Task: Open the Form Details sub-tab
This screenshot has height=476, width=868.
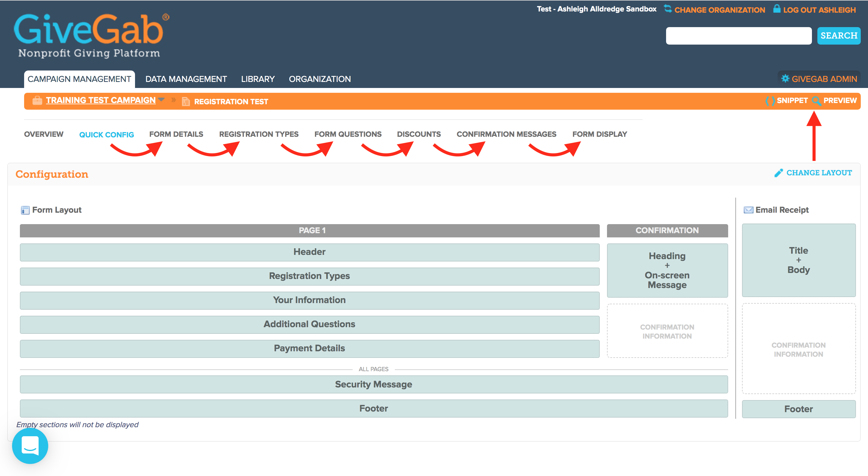Action: 176,134
